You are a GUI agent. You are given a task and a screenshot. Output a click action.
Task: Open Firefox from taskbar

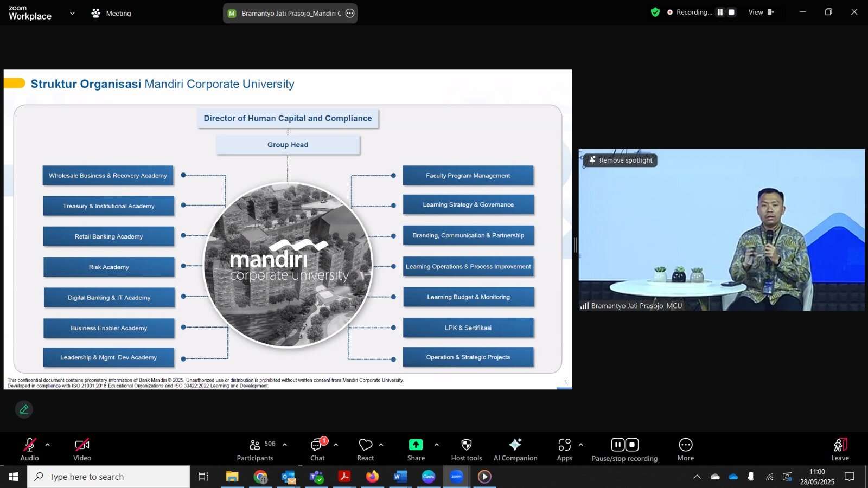372,477
